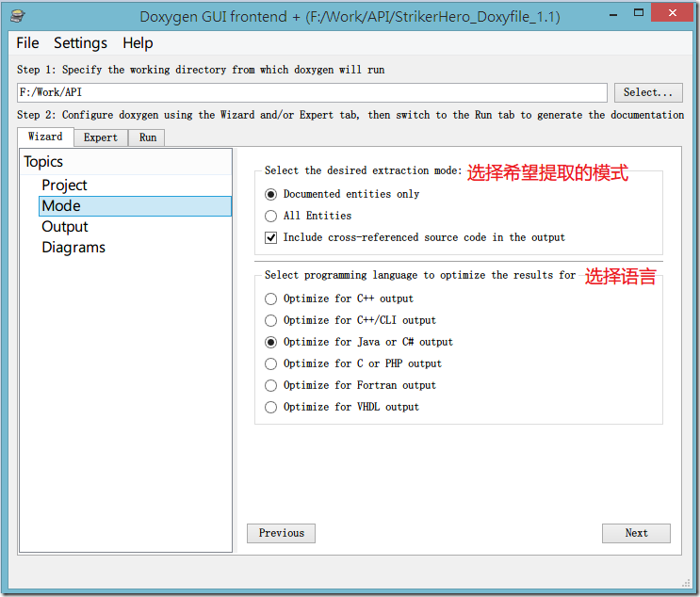This screenshot has width=700, height=597.
Task: Switch to the Expert tab
Action: tap(101, 137)
